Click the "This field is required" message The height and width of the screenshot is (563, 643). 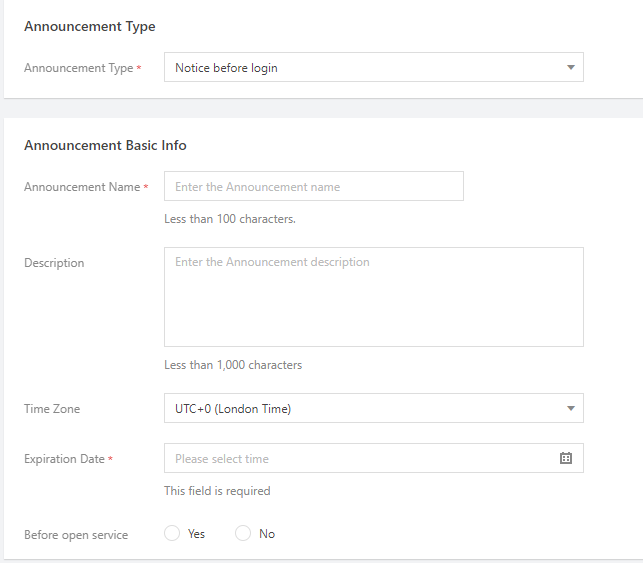click(217, 491)
